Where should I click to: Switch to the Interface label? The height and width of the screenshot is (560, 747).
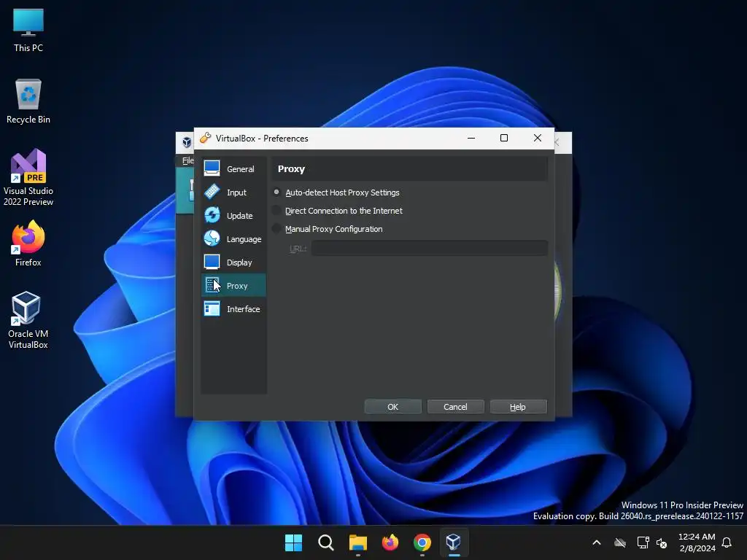244,309
